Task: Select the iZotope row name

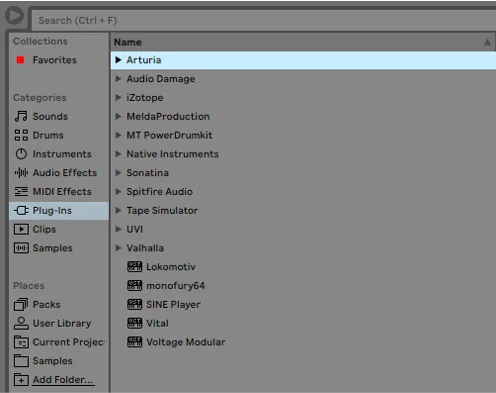Action: click(x=145, y=98)
